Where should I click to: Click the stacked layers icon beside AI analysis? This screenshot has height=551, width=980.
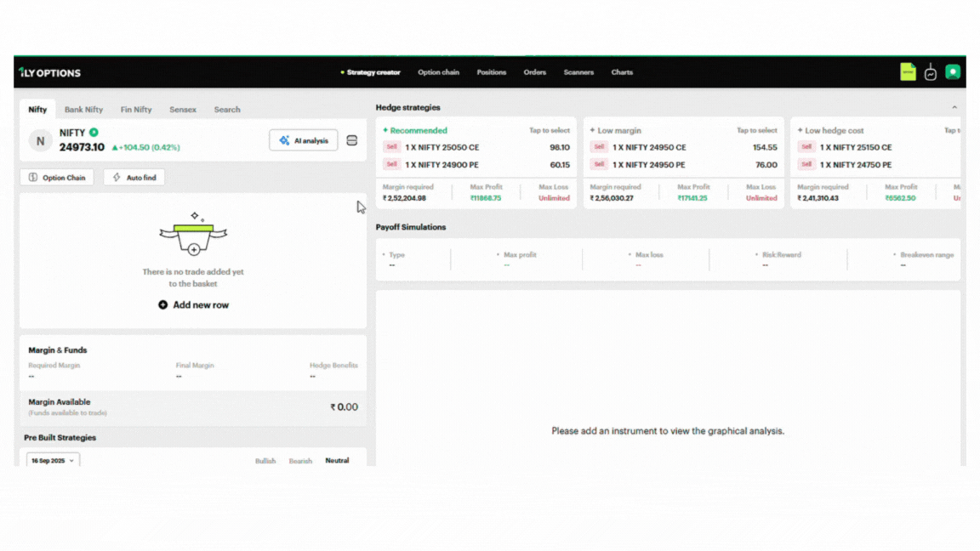coord(352,140)
